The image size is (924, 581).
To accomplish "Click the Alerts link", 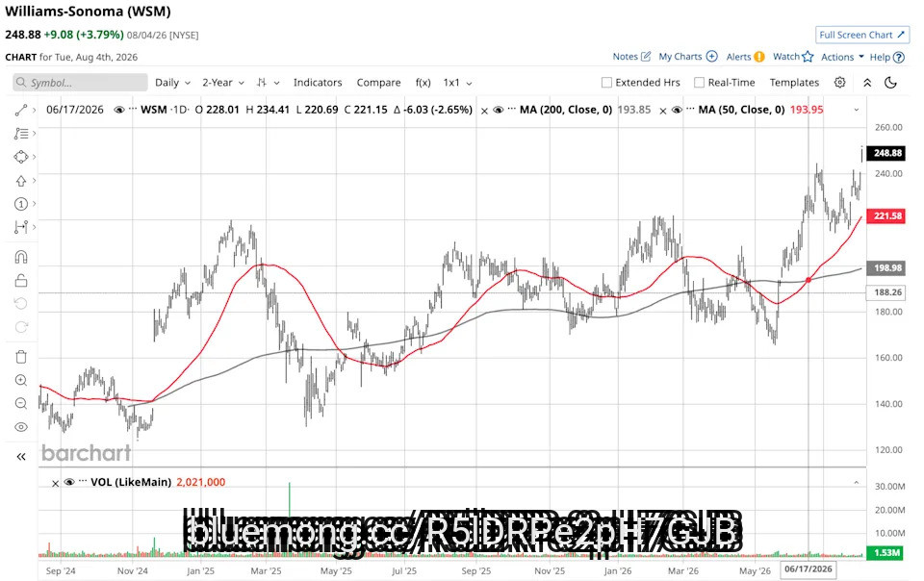I will 738,57.
